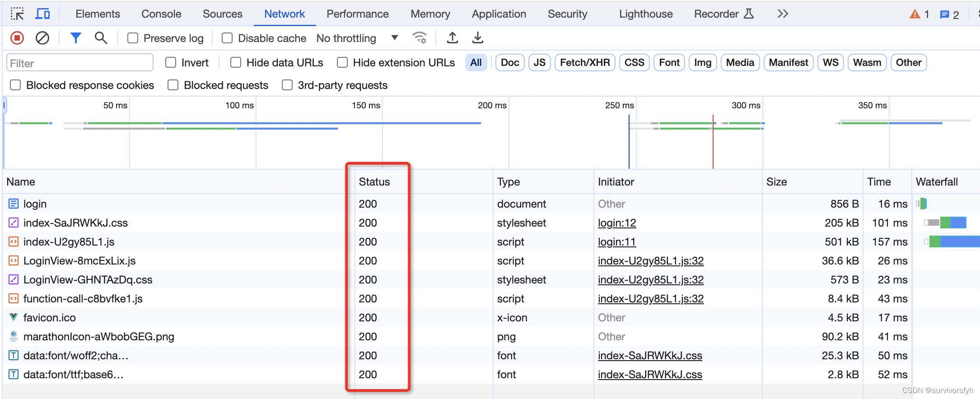Stop recording network log
This screenshot has height=399, width=980.
click(17, 38)
